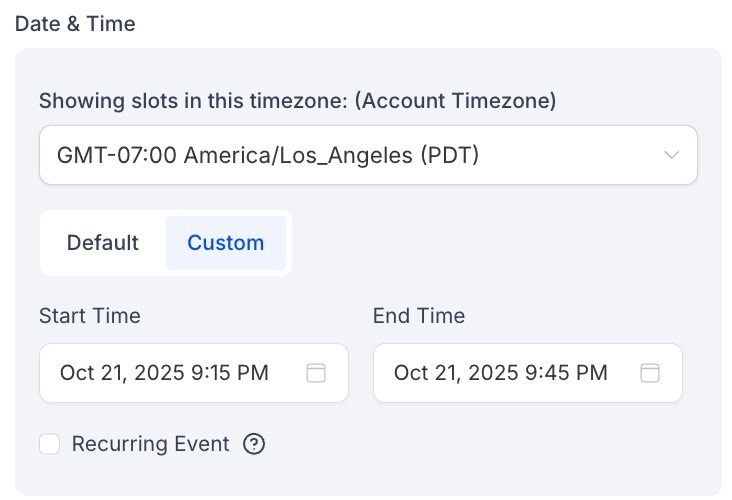The height and width of the screenshot is (500, 732).
Task: Show the Recurring Event help tooltip
Action: point(254,444)
